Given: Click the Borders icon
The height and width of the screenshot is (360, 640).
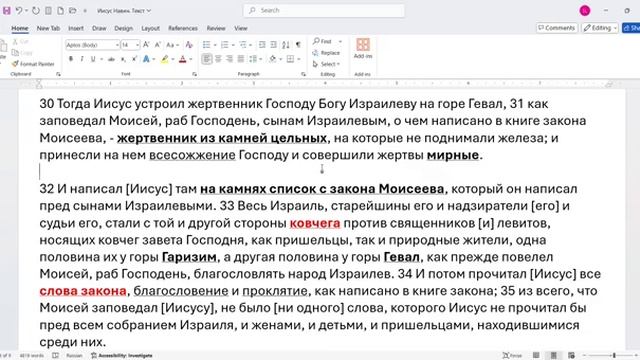Looking at the screenshot, I should [290, 59].
